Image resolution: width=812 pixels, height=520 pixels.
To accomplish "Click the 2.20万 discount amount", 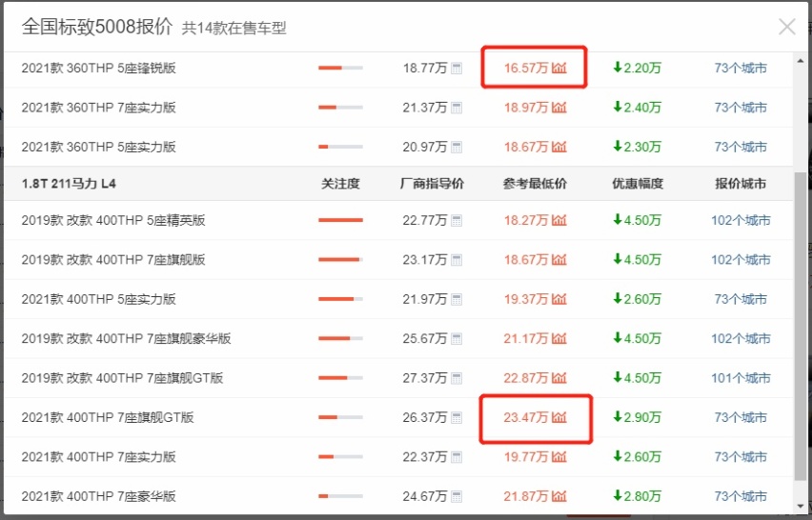I will click(637, 68).
